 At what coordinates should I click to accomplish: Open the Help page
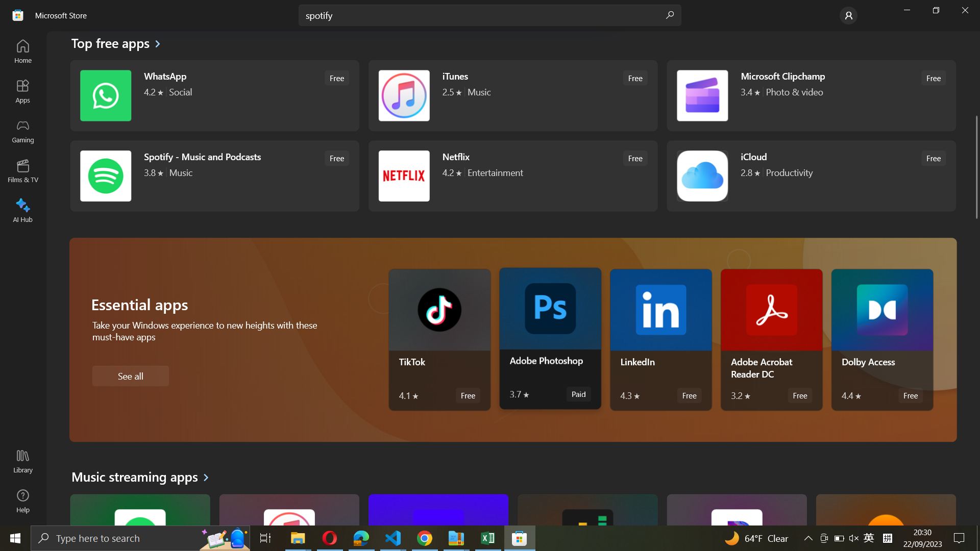(x=22, y=501)
